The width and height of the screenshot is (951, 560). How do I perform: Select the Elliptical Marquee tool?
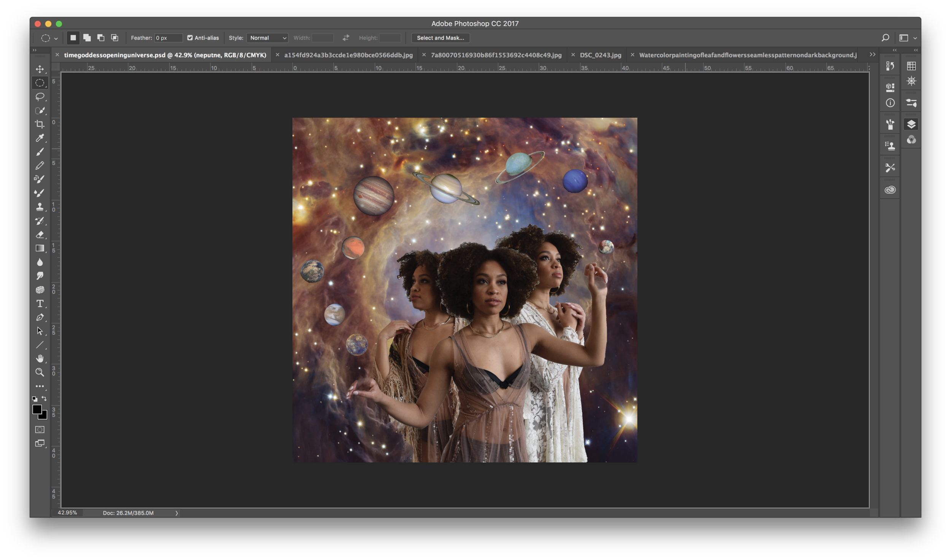tap(40, 83)
